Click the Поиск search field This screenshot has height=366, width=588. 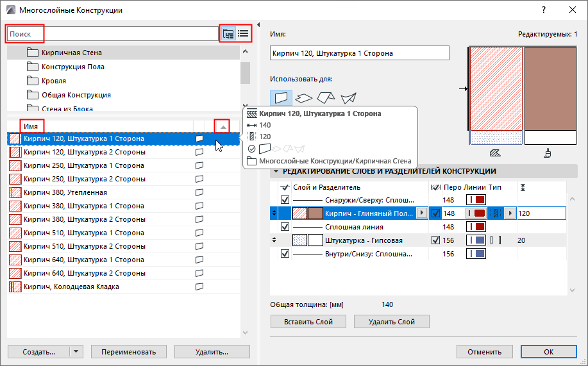pyautogui.click(x=112, y=34)
